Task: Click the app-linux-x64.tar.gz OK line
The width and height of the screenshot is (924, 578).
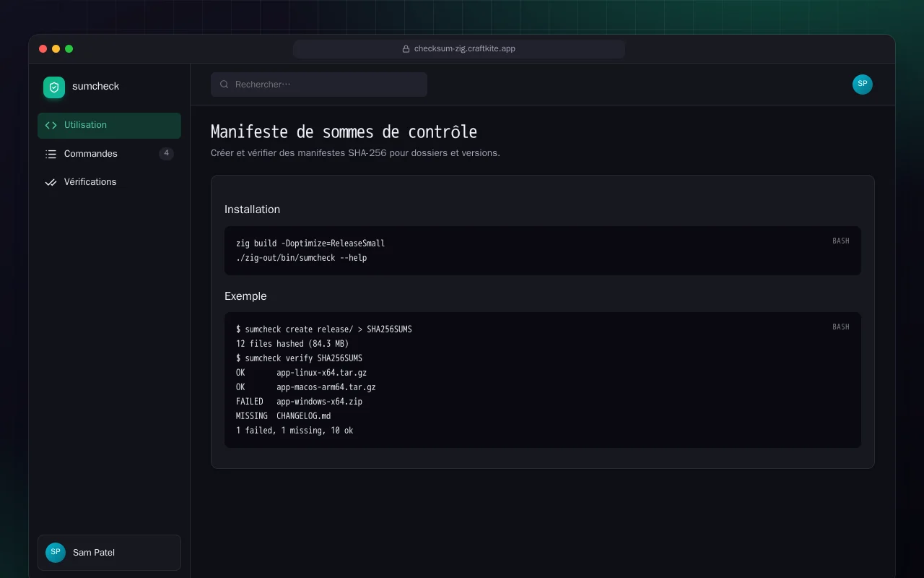Action: point(302,373)
